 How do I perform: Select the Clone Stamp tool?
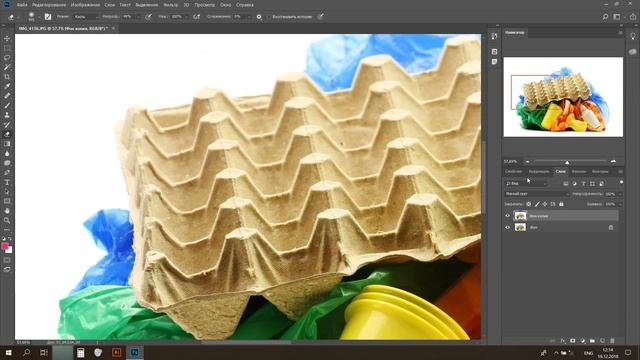point(7,115)
